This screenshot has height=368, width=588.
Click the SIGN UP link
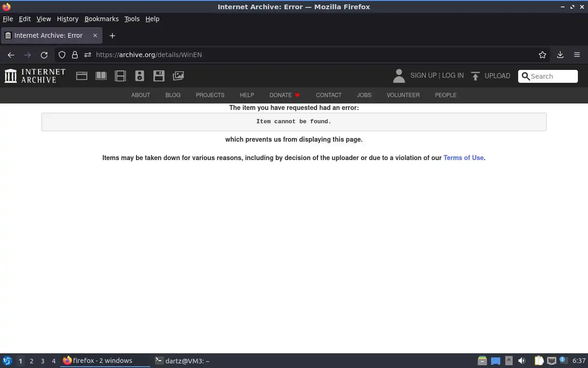pos(424,75)
